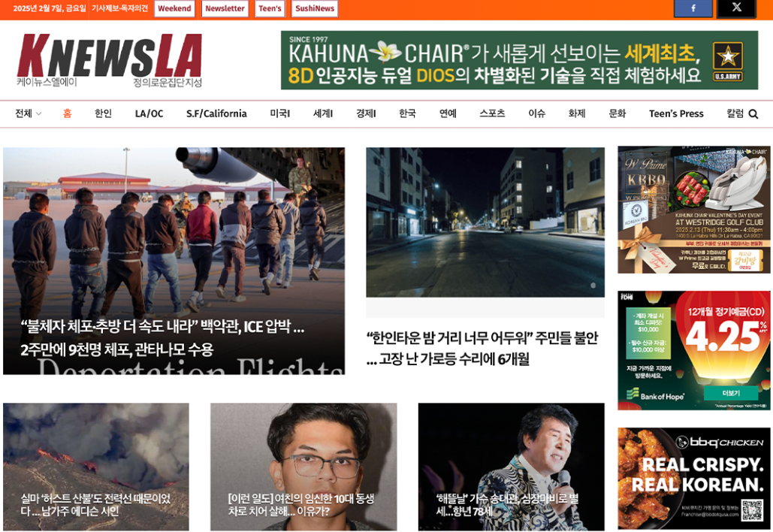Open KNewsLA's Facebook page via the Facebook icon
The image size is (773, 532).
coord(692,8)
